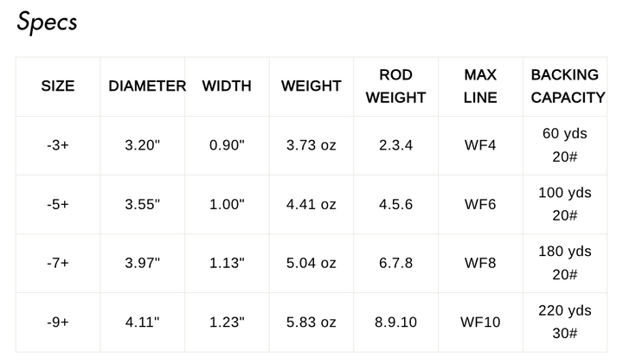Select the MAX LINE column header
The image size is (623, 364).
point(480,86)
